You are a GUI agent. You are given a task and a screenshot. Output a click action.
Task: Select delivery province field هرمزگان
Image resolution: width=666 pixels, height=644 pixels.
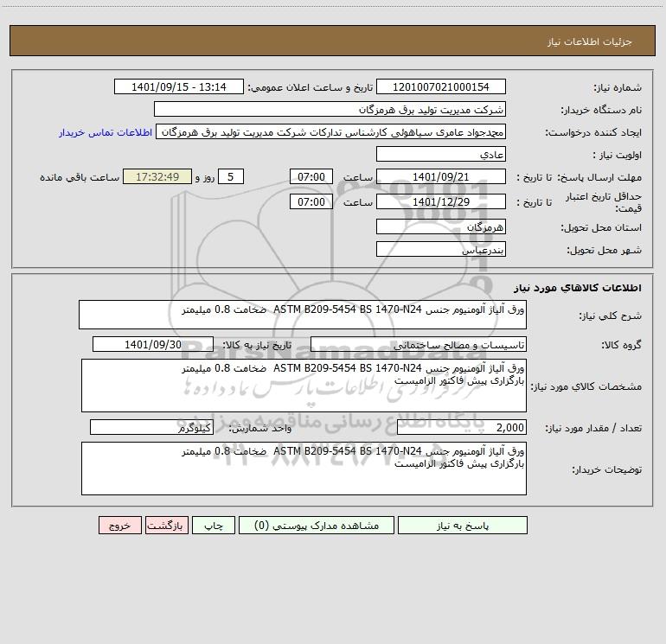[441, 226]
